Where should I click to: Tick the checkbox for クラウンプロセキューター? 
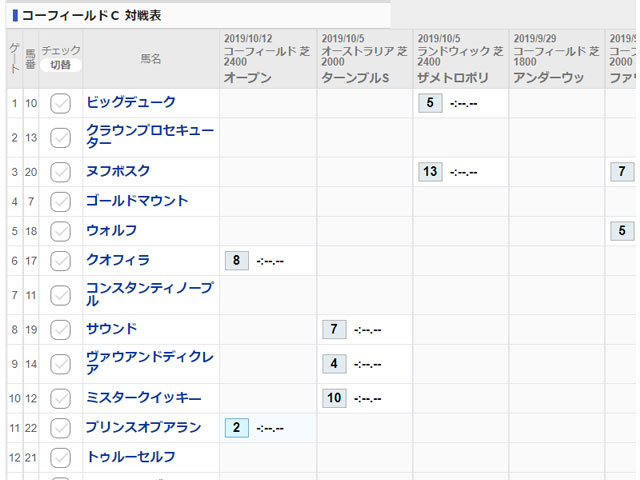(x=60, y=138)
